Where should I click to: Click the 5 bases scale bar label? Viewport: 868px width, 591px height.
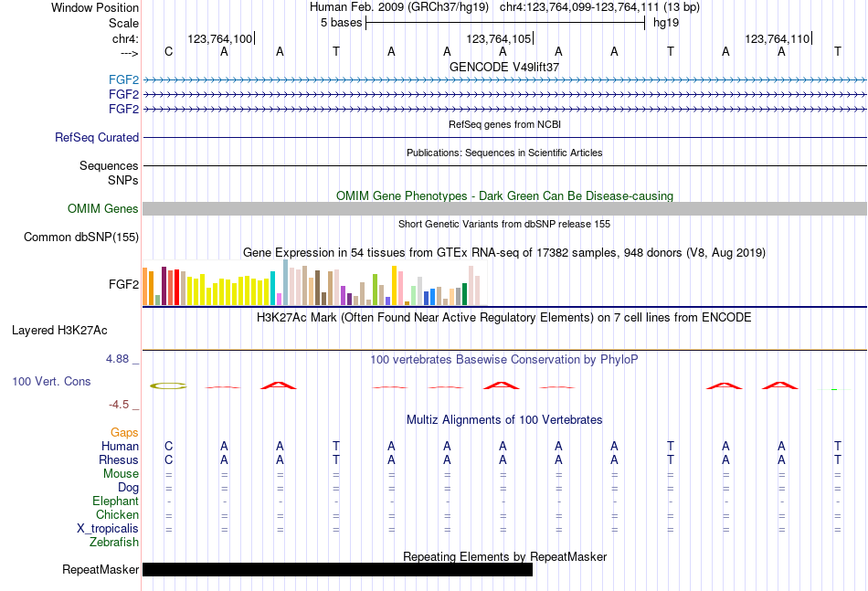pos(341,23)
